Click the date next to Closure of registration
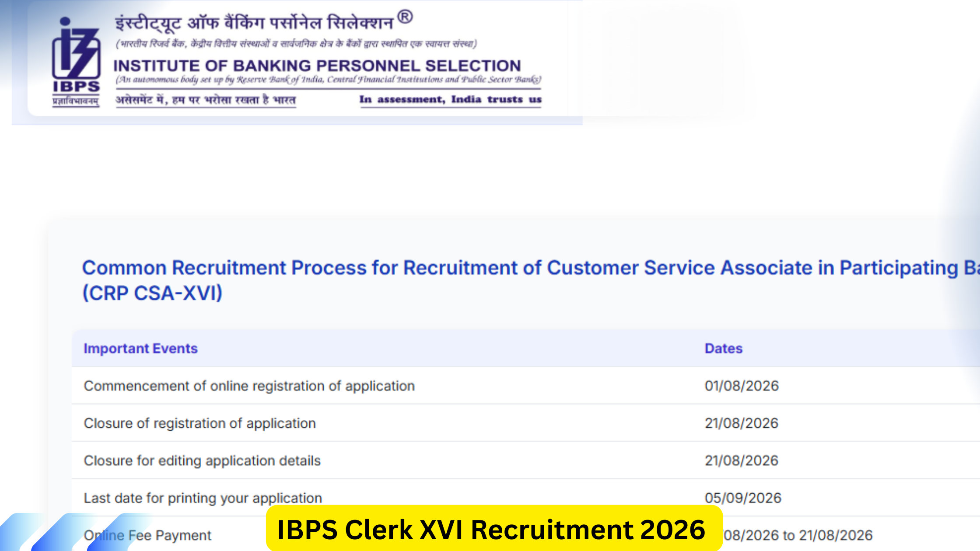980x551 pixels. (742, 423)
